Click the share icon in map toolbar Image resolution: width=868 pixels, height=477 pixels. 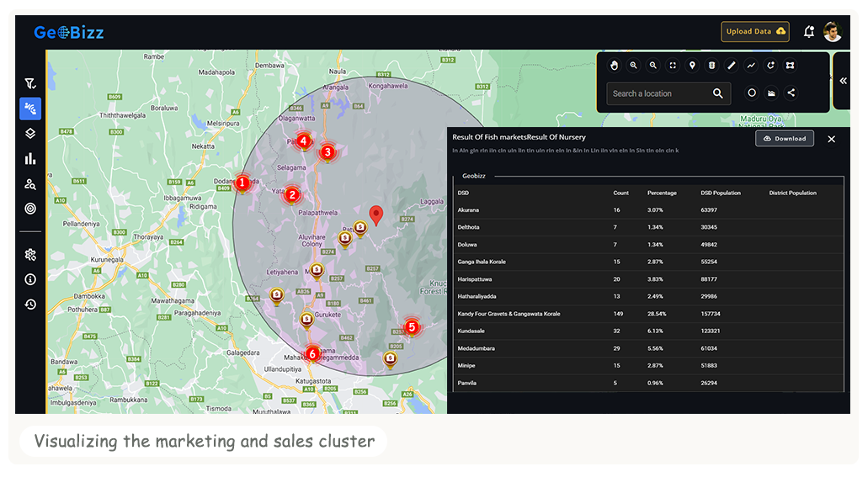791,93
